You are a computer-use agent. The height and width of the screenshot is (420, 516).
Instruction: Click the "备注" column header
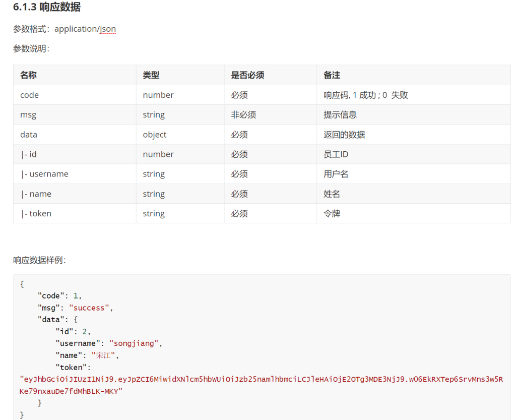pos(332,75)
